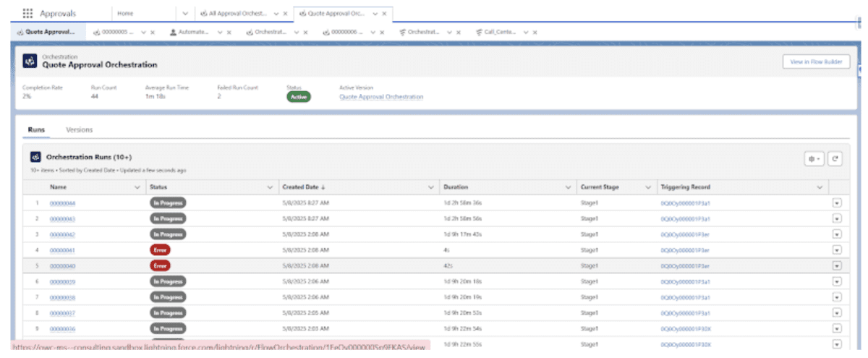Close the All Approval Orchest... tab
This screenshot has height=358, width=868.
(286, 13)
